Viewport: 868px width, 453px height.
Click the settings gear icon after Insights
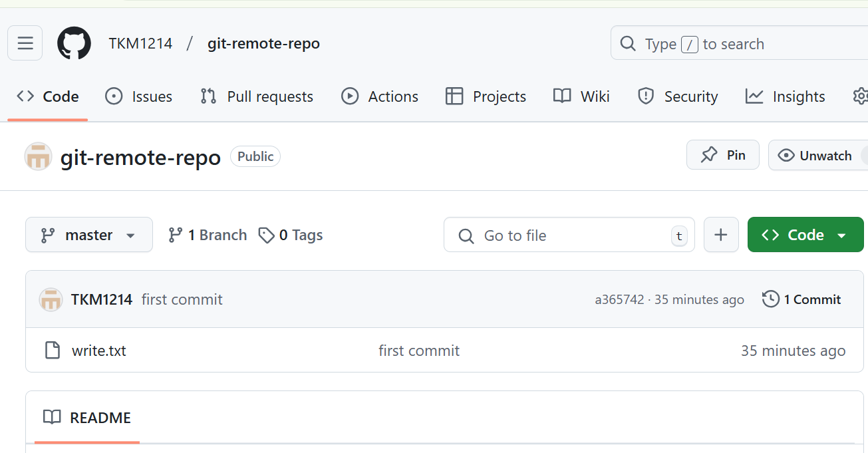(x=860, y=96)
